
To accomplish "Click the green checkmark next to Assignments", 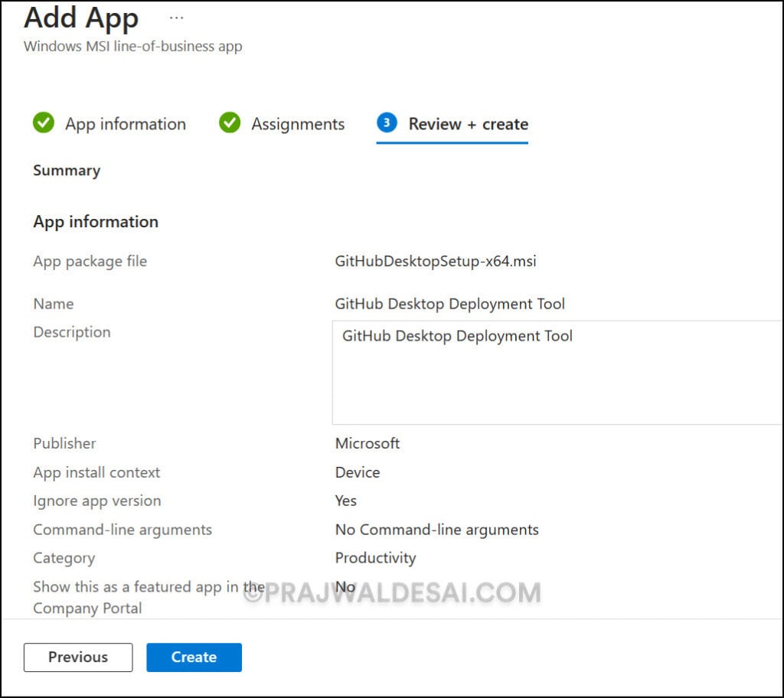I will coord(230,122).
